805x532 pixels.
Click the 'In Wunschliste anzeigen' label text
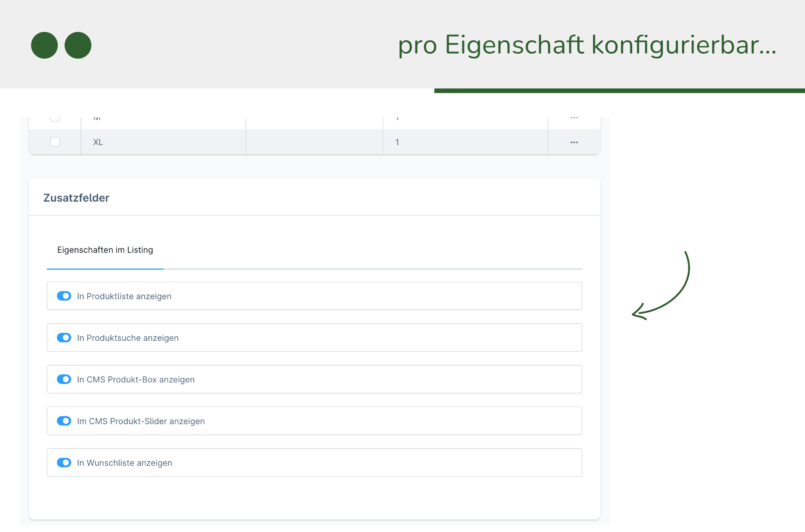tap(125, 463)
